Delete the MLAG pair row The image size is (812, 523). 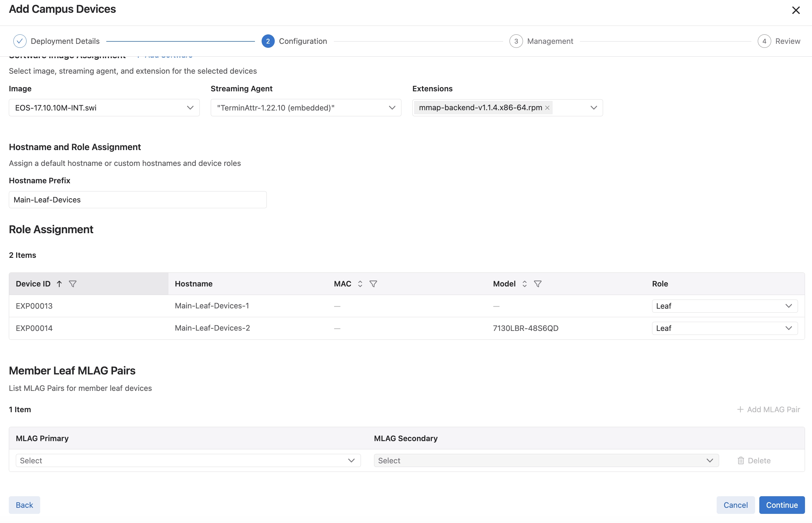pyautogui.click(x=754, y=460)
